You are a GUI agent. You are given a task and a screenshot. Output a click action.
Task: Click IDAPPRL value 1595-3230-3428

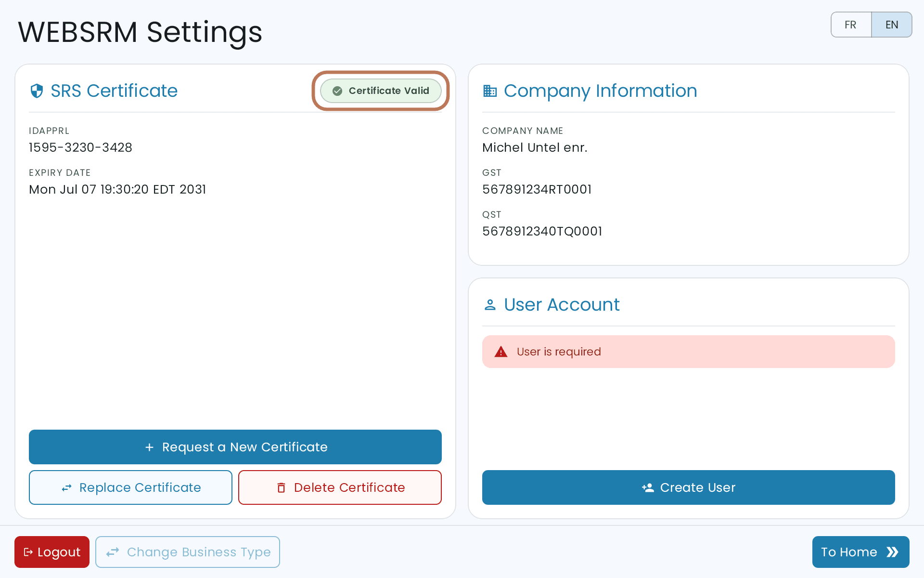80,147
